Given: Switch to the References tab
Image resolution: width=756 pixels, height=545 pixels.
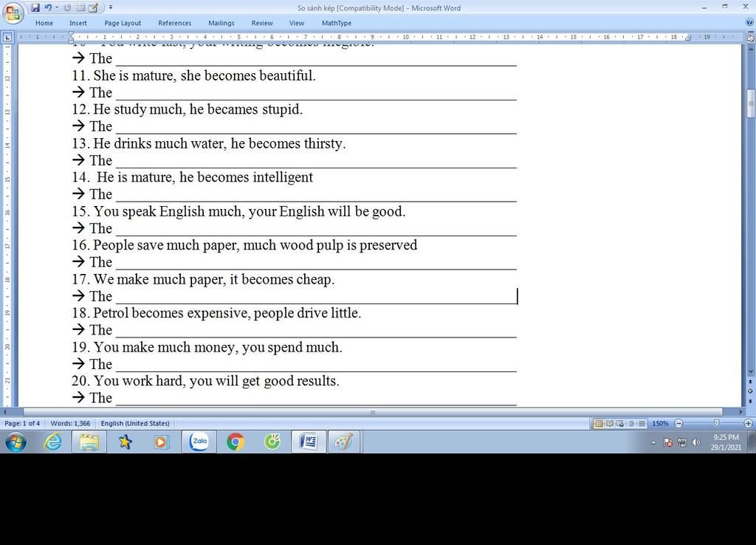Looking at the screenshot, I should [174, 23].
